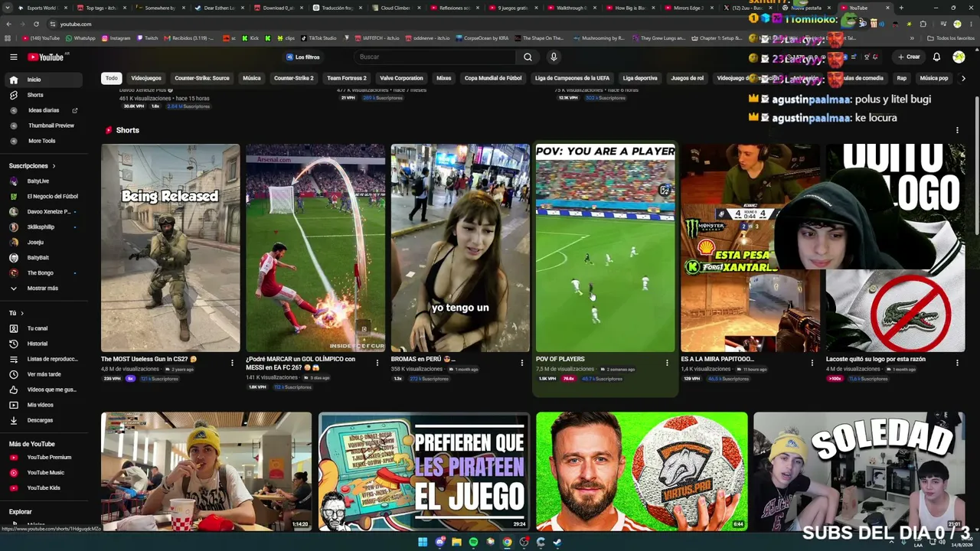This screenshot has width=980, height=551.
Task: Open the account avatar menu
Action: click(x=959, y=57)
